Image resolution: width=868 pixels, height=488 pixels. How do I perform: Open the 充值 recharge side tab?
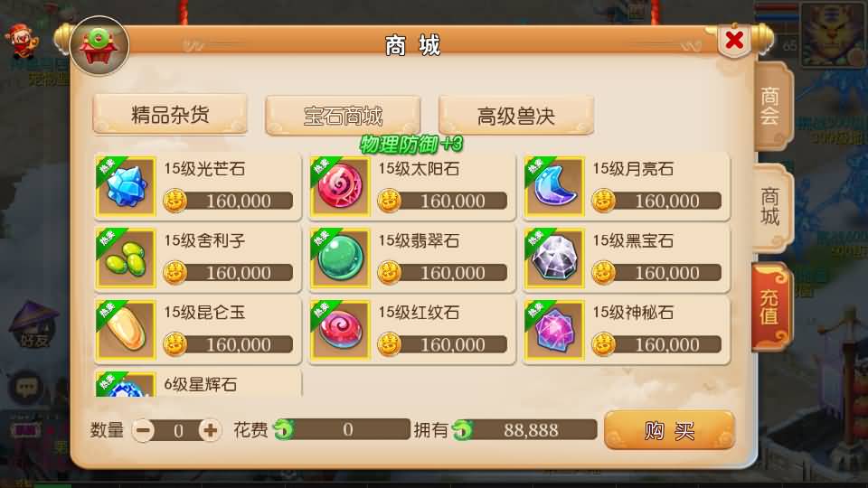pyautogui.click(x=771, y=307)
